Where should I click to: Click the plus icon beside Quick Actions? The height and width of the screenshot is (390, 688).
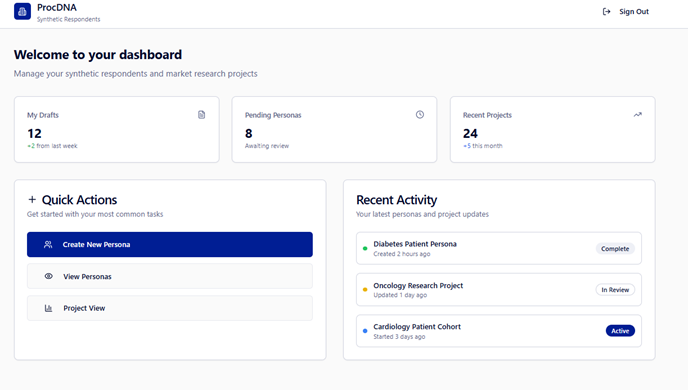point(32,200)
